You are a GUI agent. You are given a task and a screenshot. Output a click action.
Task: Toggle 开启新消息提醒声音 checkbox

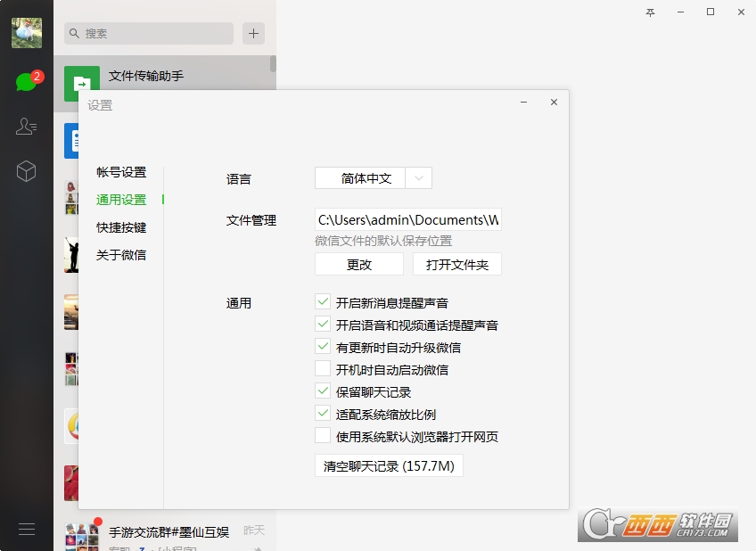323,301
